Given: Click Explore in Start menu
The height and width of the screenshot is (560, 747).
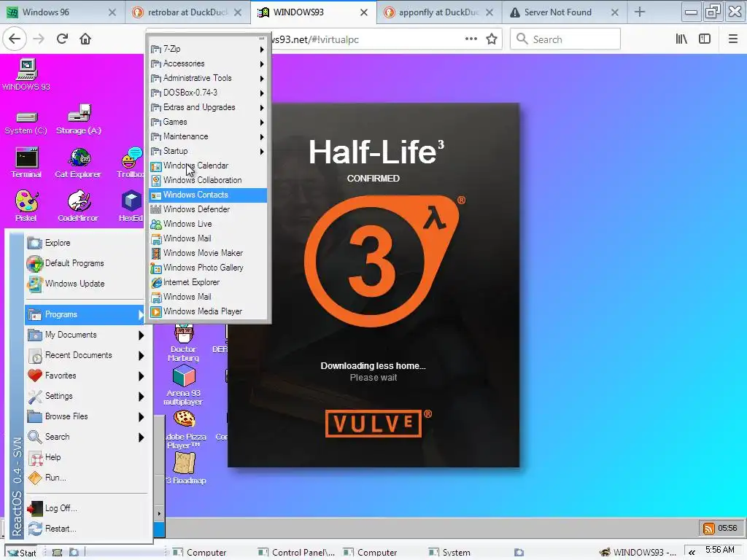Looking at the screenshot, I should coord(85,243).
